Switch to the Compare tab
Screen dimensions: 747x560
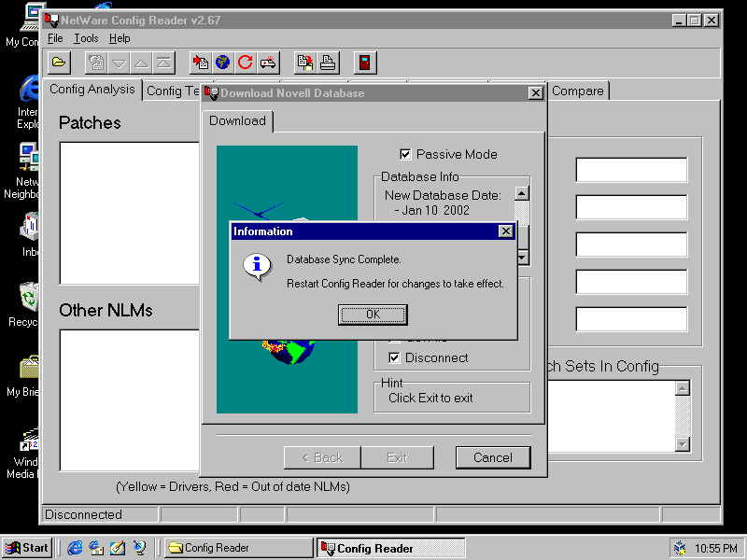point(577,91)
